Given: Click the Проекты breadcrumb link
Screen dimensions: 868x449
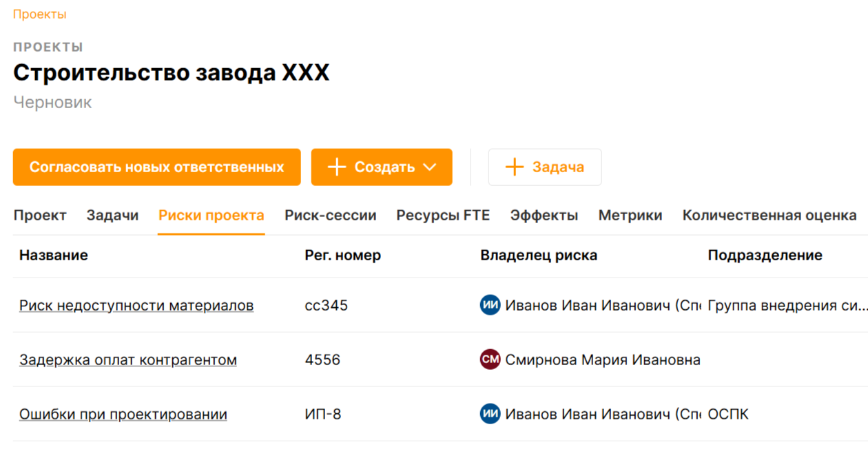Looking at the screenshot, I should click(x=40, y=14).
